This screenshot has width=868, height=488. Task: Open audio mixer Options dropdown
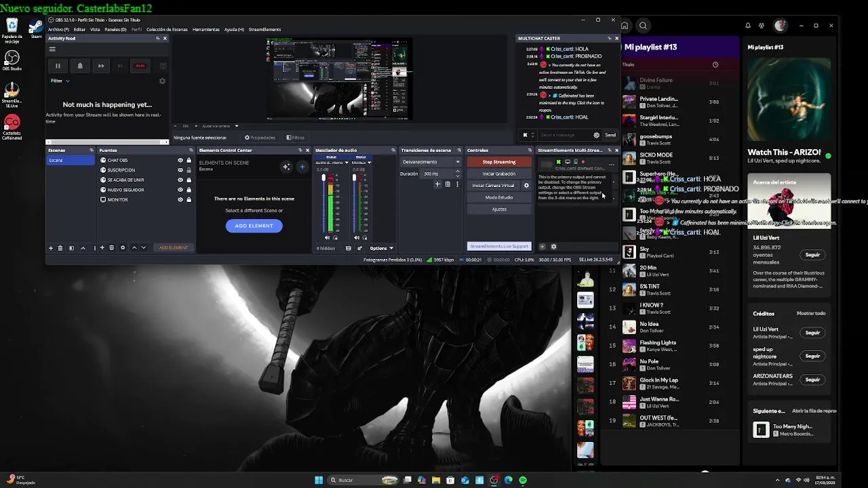pos(381,248)
